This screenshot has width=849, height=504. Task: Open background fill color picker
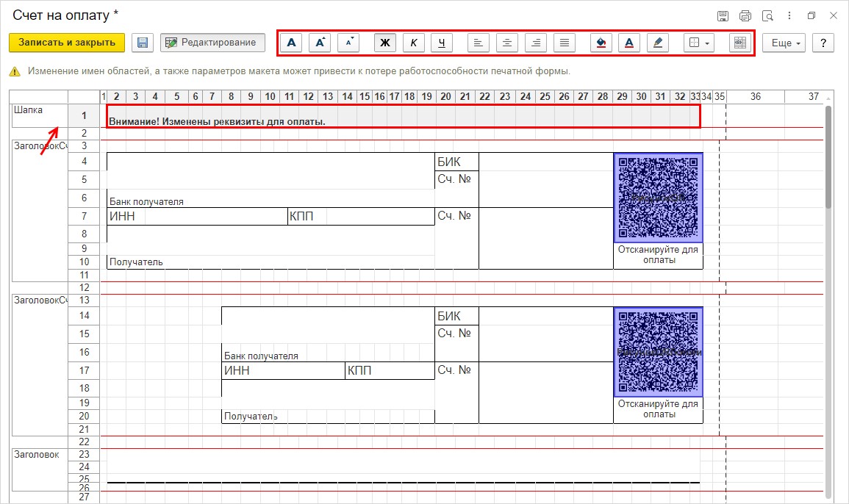point(601,43)
